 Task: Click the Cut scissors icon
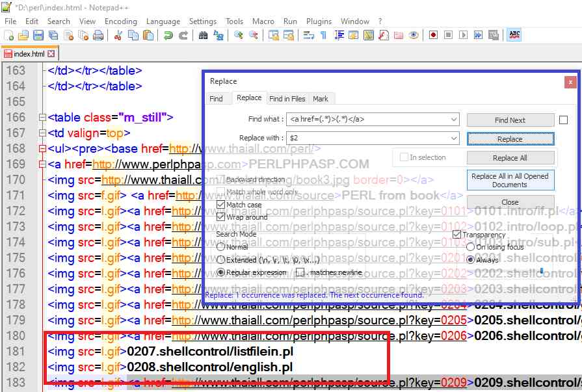(118, 35)
